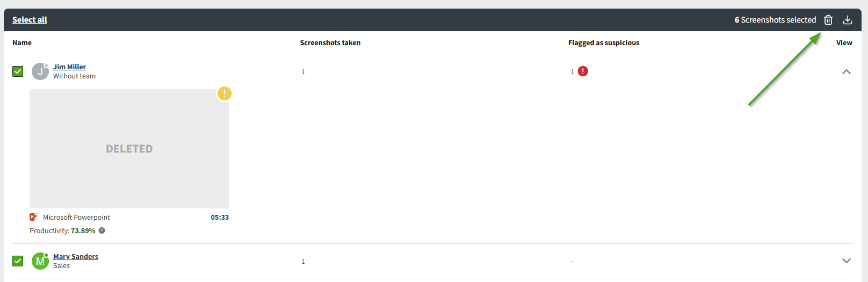Click the productivity help question mark icon
The image size is (868, 282).
[102, 230]
